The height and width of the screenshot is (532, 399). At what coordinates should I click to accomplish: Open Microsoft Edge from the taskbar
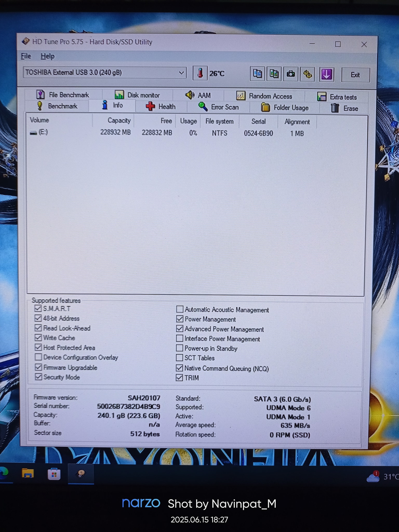(x=4, y=473)
